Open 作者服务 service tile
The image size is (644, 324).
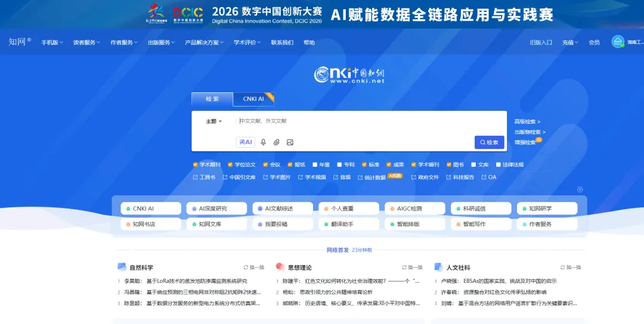point(547,224)
